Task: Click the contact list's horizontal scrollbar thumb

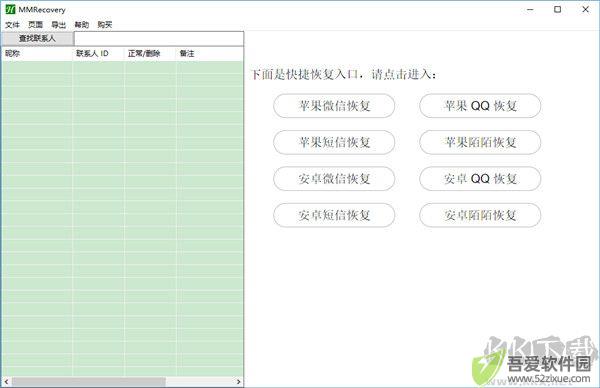Action: tap(89, 381)
